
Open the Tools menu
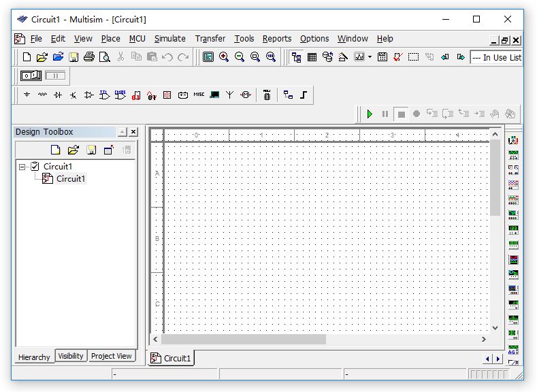pos(244,39)
